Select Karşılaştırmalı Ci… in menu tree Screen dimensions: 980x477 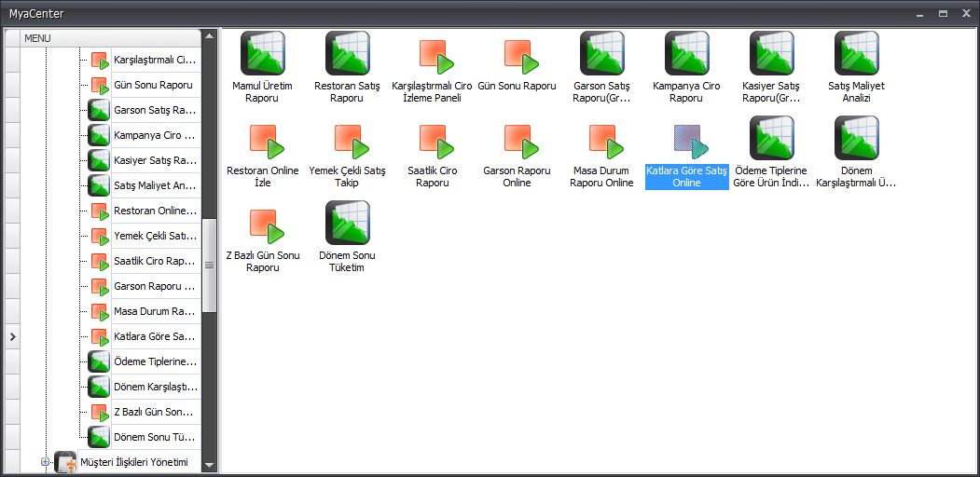coord(156,61)
